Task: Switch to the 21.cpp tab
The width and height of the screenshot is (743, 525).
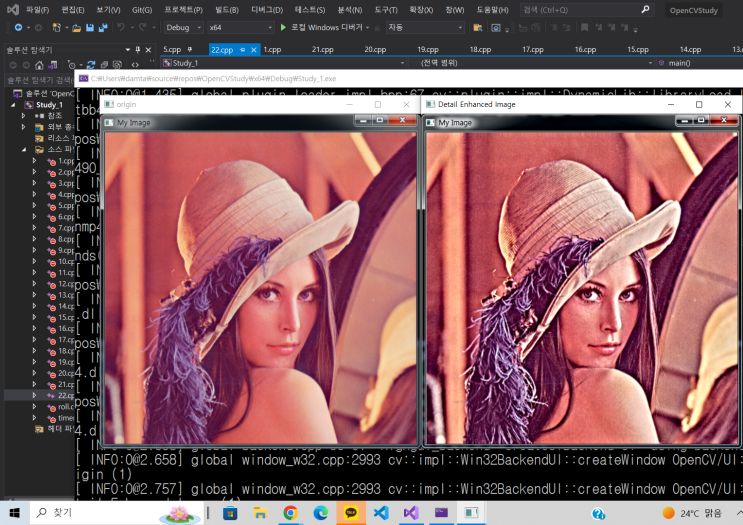Action: [322, 49]
